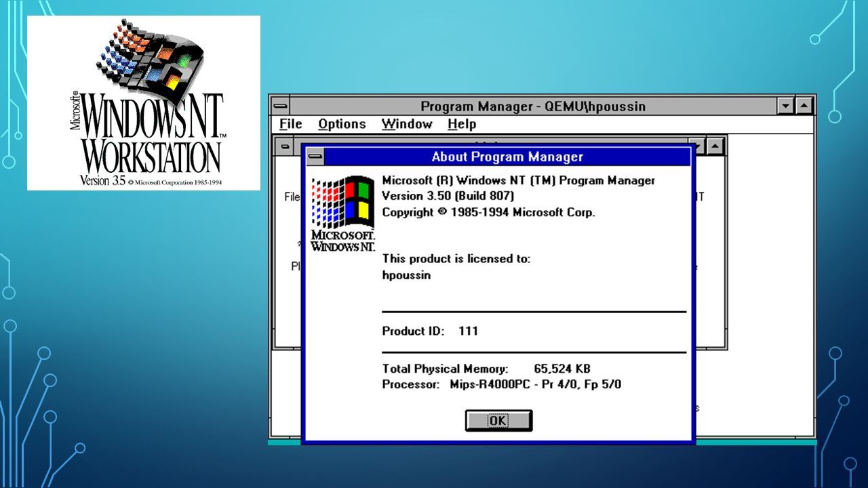This screenshot has width=868, height=488.
Task: Click the Windows NT Workstation 3.5 logo image
Action: 144,103
